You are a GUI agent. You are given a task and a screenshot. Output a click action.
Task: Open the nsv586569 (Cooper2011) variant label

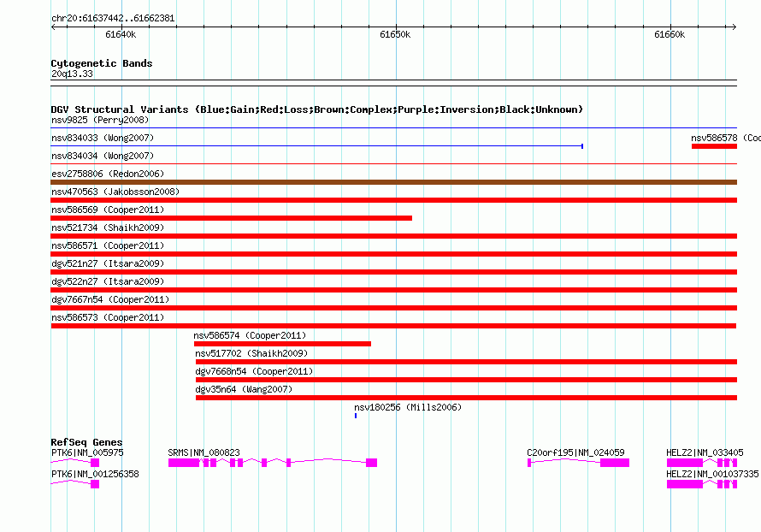[x=108, y=210]
